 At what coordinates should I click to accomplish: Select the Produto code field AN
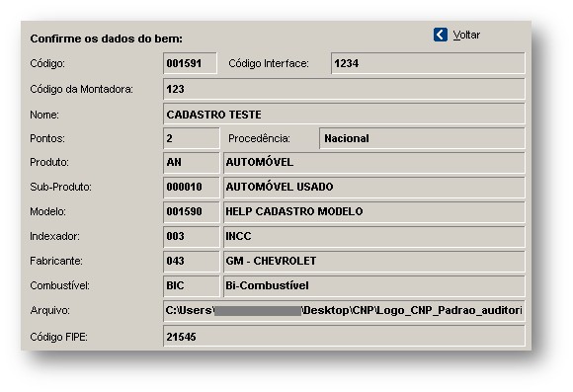tap(192, 163)
